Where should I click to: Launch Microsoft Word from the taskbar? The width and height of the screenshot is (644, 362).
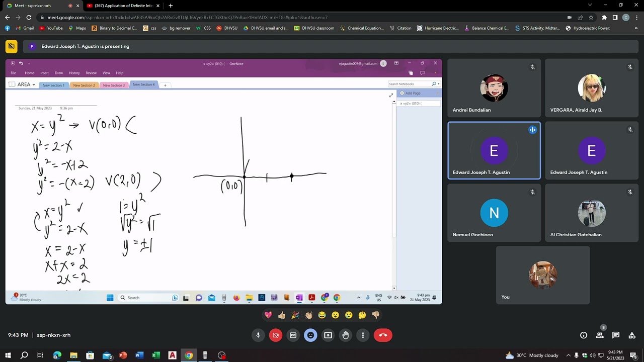pos(139,355)
